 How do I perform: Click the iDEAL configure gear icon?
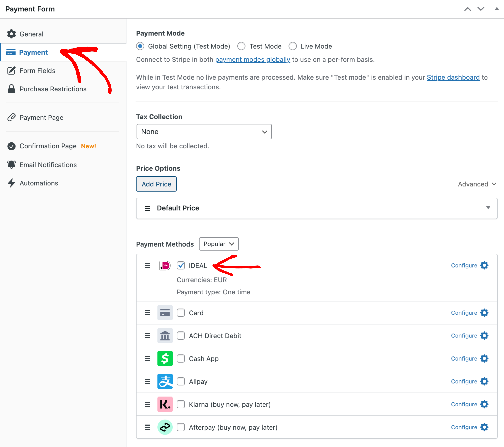click(484, 265)
